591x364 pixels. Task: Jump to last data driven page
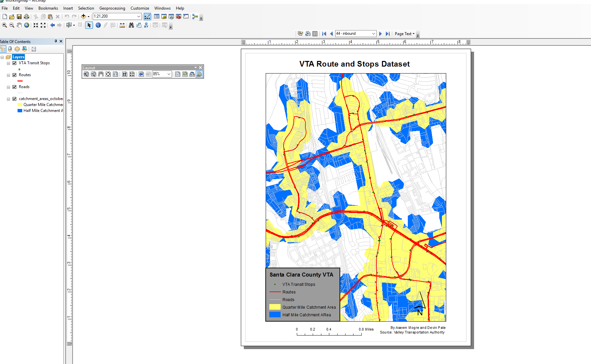click(x=388, y=34)
